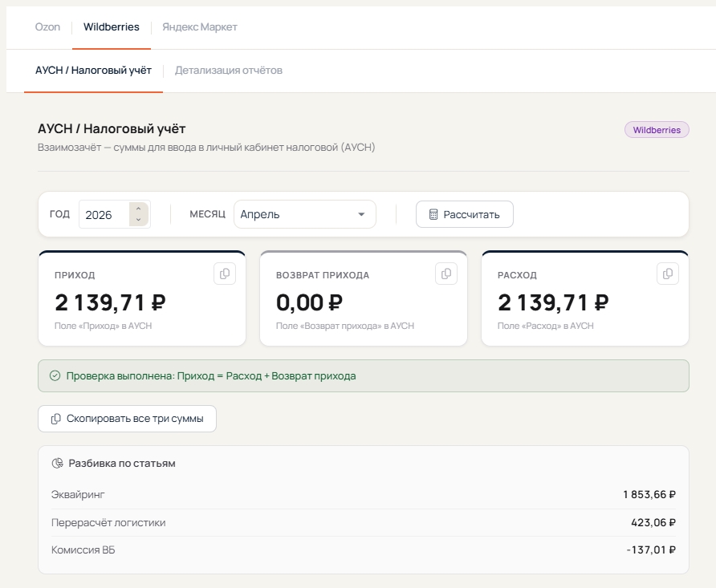Increase year with the up stepper arrow
Viewport: 716px width, 588px height.
[x=138, y=209]
